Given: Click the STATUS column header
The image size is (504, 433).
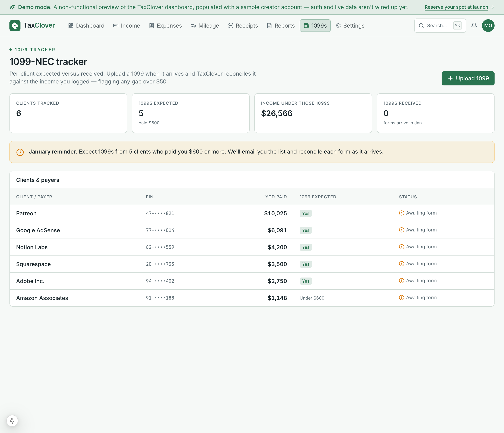Looking at the screenshot, I should tap(408, 197).
